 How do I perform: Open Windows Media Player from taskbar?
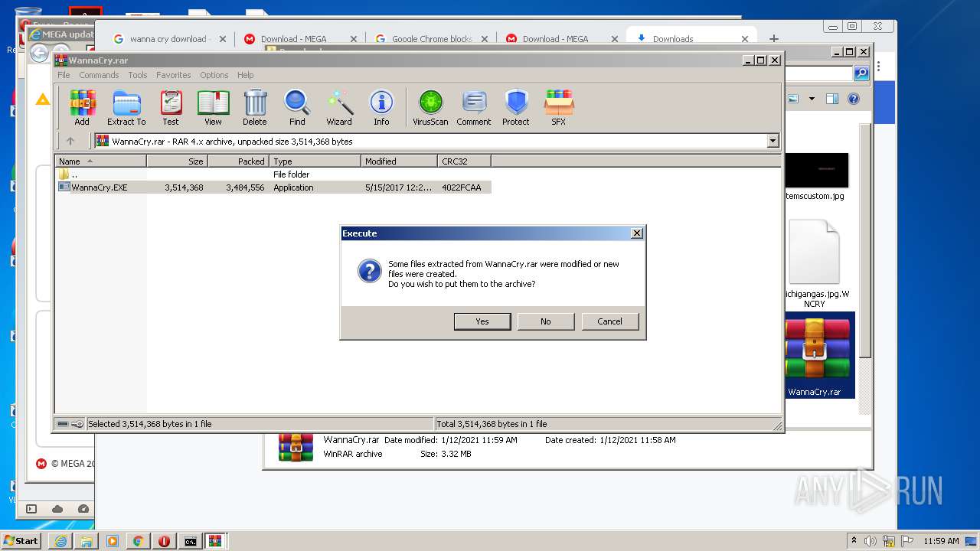point(113,541)
